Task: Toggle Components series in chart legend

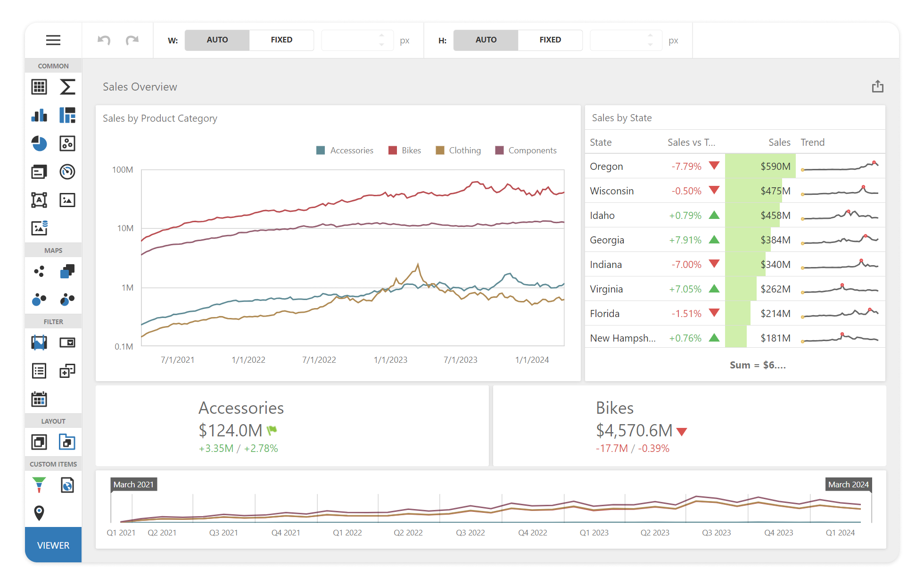Action: tap(526, 150)
